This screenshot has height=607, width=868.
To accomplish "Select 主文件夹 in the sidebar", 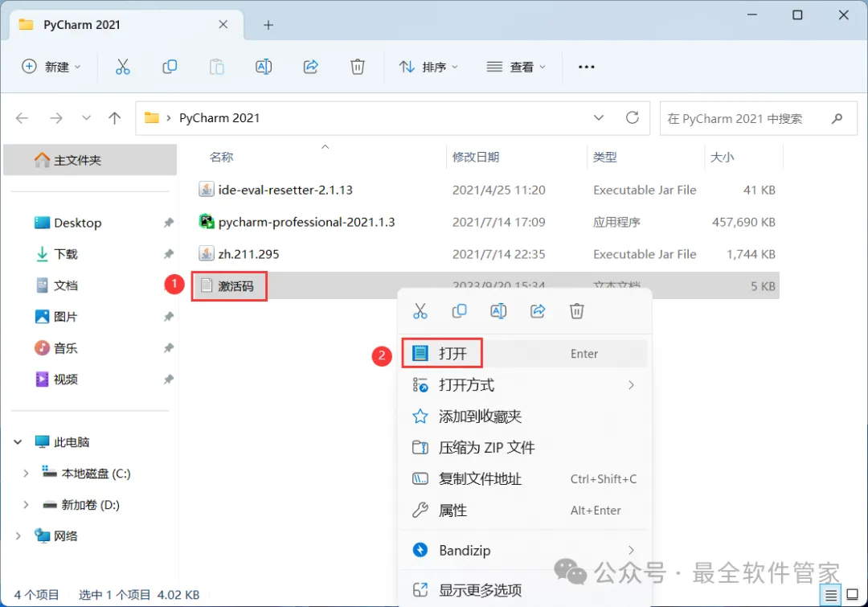I will (90, 160).
